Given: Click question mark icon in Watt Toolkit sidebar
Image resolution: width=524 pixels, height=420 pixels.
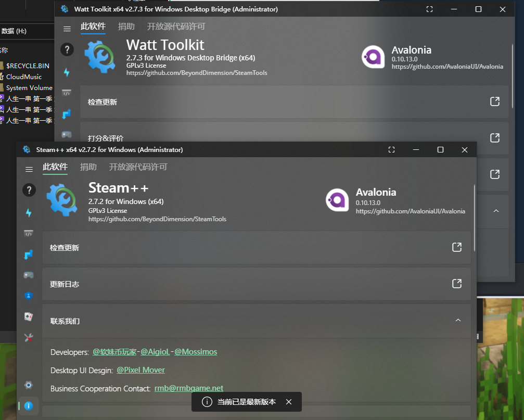Looking at the screenshot, I should click(67, 49).
